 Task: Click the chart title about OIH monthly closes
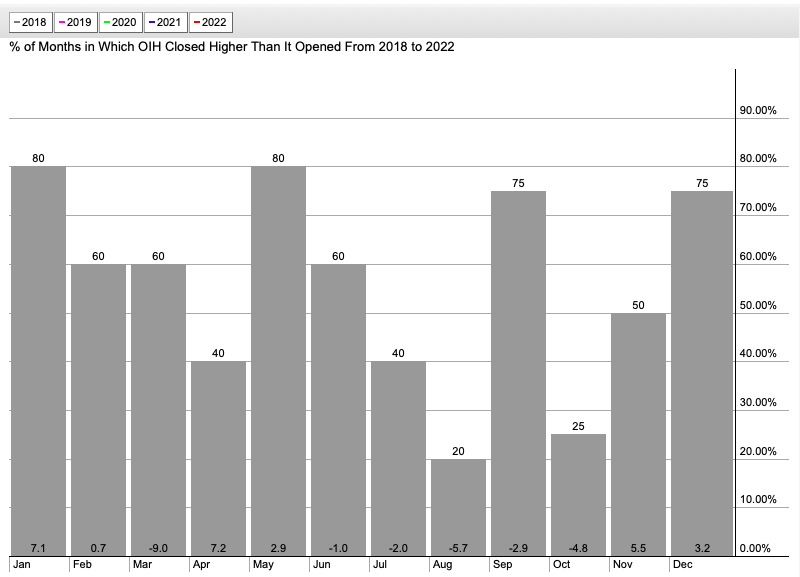232,47
